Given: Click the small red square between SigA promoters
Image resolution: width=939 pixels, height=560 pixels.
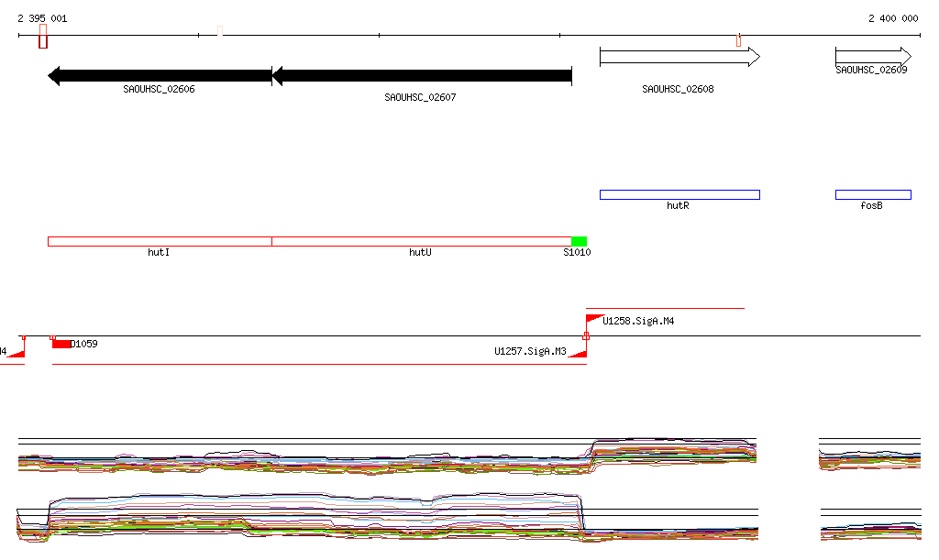Looking at the screenshot, I should pyautogui.click(x=586, y=336).
